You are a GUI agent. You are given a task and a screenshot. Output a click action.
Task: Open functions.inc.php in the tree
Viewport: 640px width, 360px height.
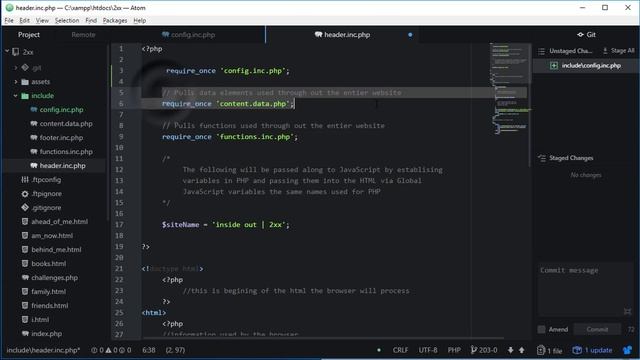[x=66, y=151]
